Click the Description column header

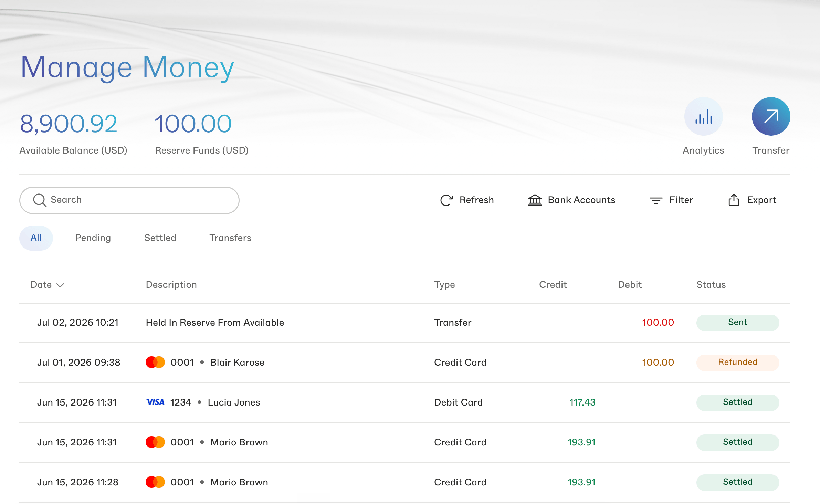tap(171, 285)
